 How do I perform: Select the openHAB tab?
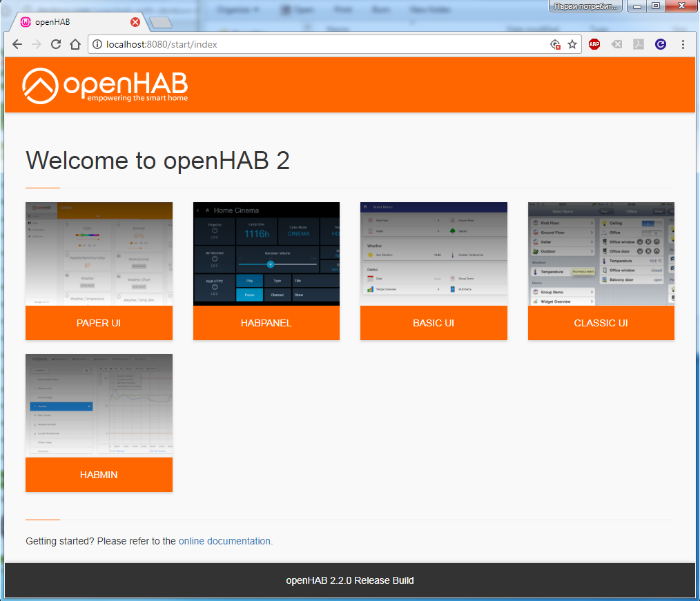pos(80,22)
